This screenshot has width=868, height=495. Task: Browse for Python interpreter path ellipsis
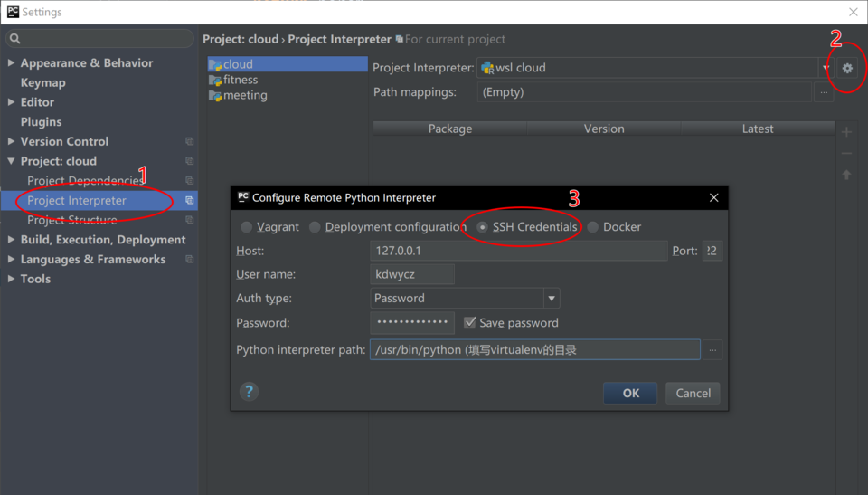pos(712,350)
